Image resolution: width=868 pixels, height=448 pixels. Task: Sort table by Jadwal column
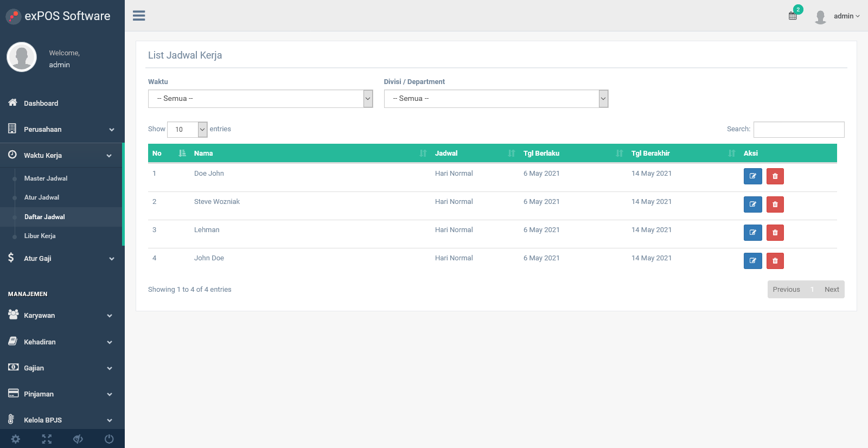(x=475, y=153)
